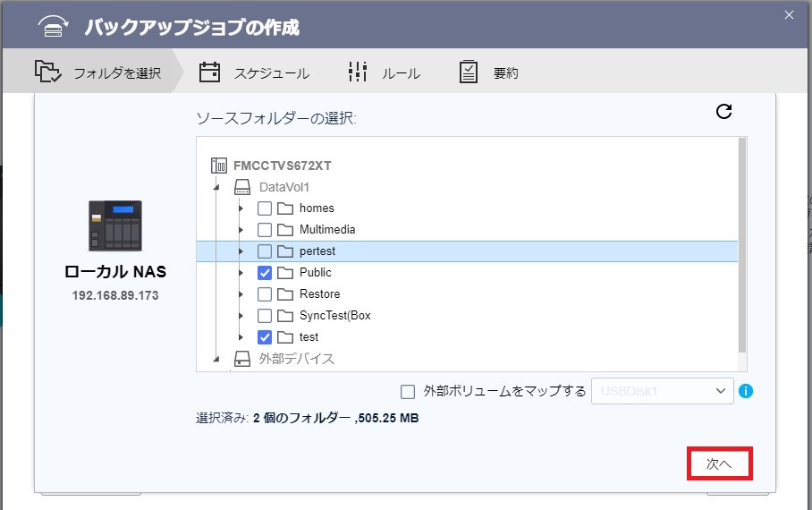
Task: Open the USBDisk1 dropdown
Action: (663, 391)
